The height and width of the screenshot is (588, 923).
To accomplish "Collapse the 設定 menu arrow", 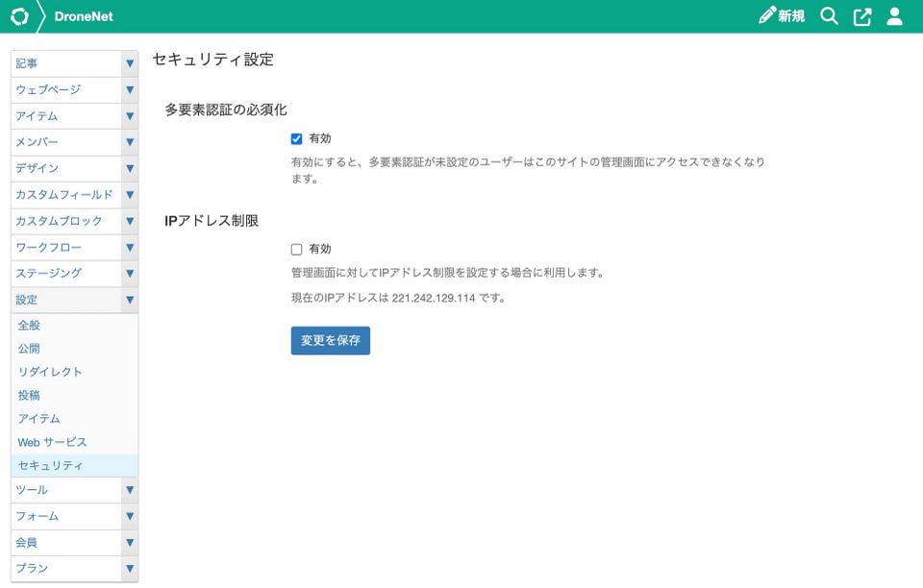I will tap(130, 300).
